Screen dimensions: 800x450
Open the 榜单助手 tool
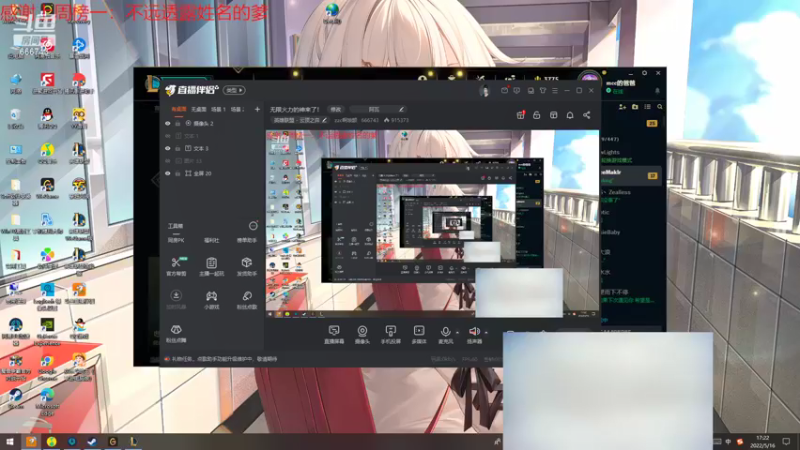pos(247,240)
